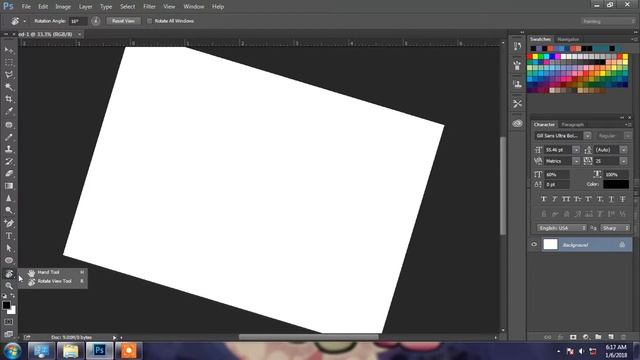640x360 pixels.
Task: Open the Clone Source panel icon
Action: (x=518, y=84)
